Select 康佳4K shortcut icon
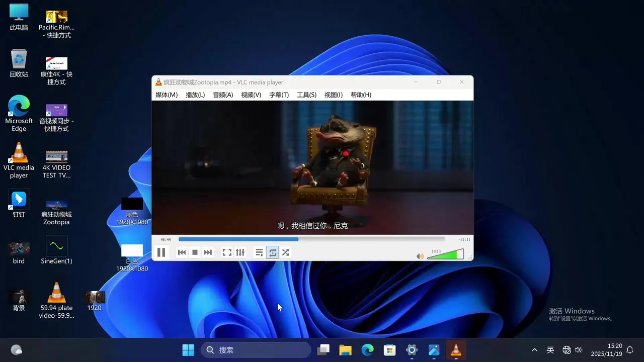This screenshot has height=362, width=644. click(x=56, y=71)
